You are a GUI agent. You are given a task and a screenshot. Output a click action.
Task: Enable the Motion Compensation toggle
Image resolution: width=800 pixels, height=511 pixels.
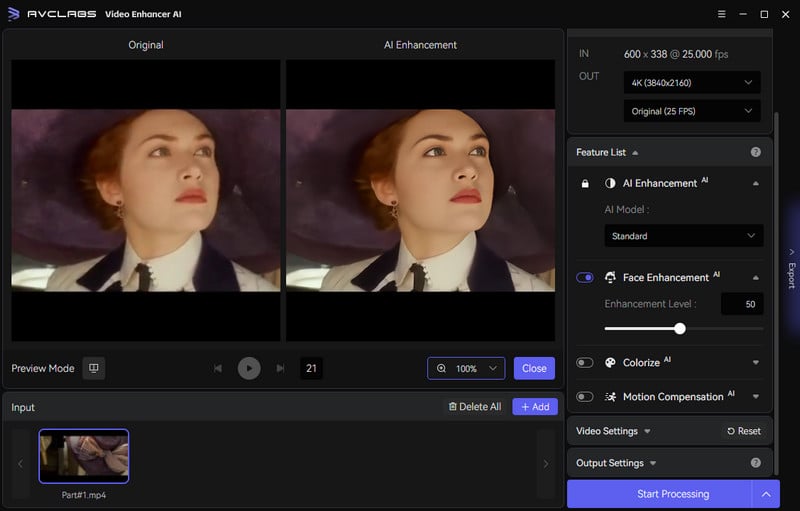(x=585, y=397)
